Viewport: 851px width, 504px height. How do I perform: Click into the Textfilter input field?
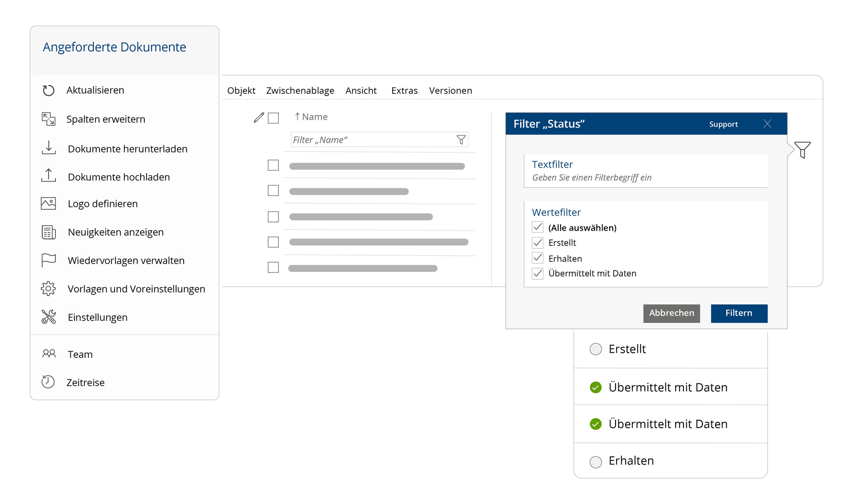point(646,178)
